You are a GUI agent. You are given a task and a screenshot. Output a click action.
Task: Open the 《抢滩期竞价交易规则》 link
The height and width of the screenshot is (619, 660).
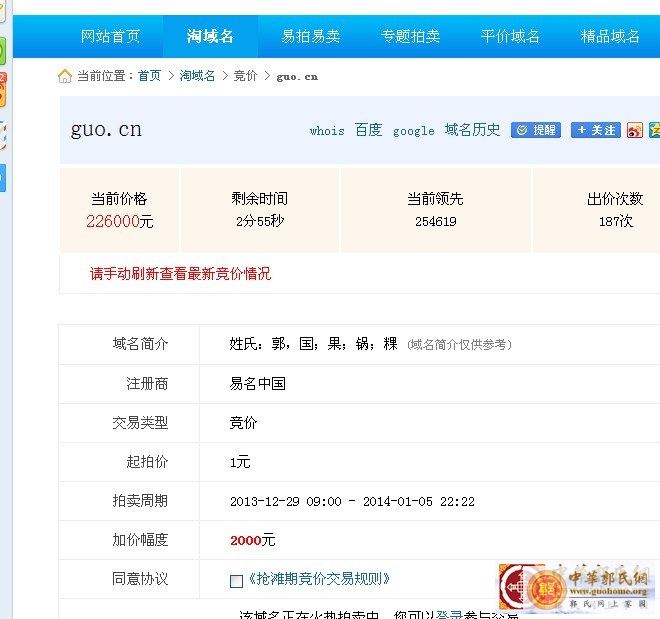click(319, 579)
